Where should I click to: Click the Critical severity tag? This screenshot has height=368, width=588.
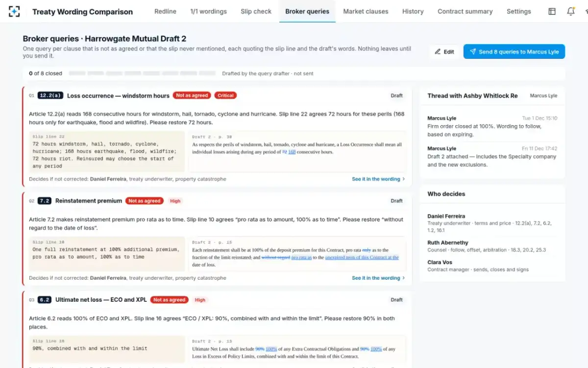click(x=226, y=96)
